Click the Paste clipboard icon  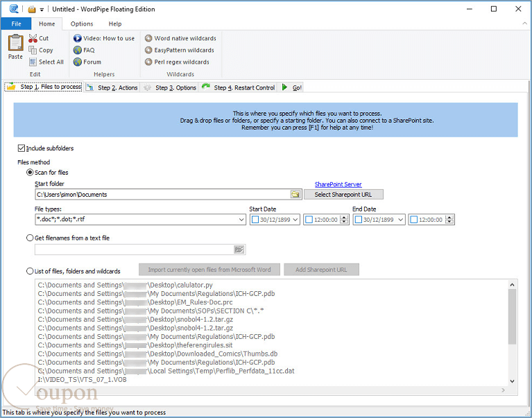[x=16, y=43]
